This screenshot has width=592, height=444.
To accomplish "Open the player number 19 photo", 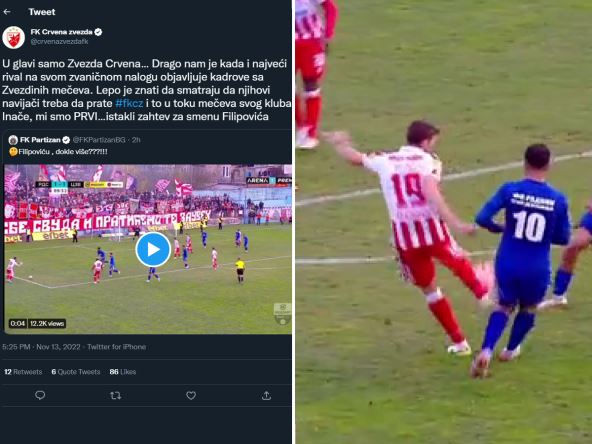I will [x=444, y=222].
